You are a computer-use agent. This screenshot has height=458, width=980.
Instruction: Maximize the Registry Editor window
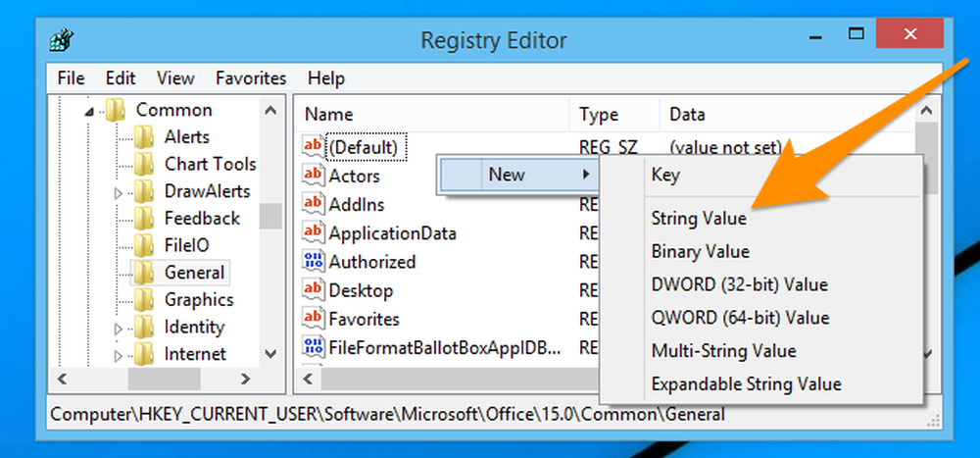[856, 33]
